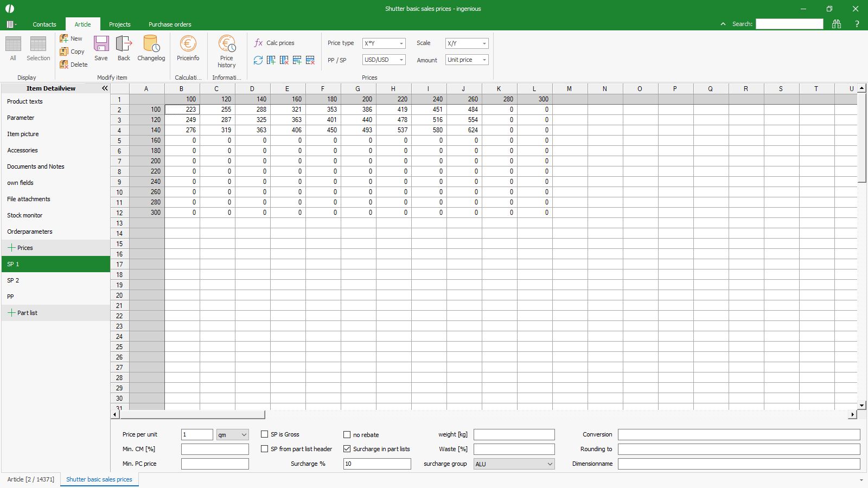Click the Back exit icon
This screenshot has width=868, height=488.
(x=124, y=44)
